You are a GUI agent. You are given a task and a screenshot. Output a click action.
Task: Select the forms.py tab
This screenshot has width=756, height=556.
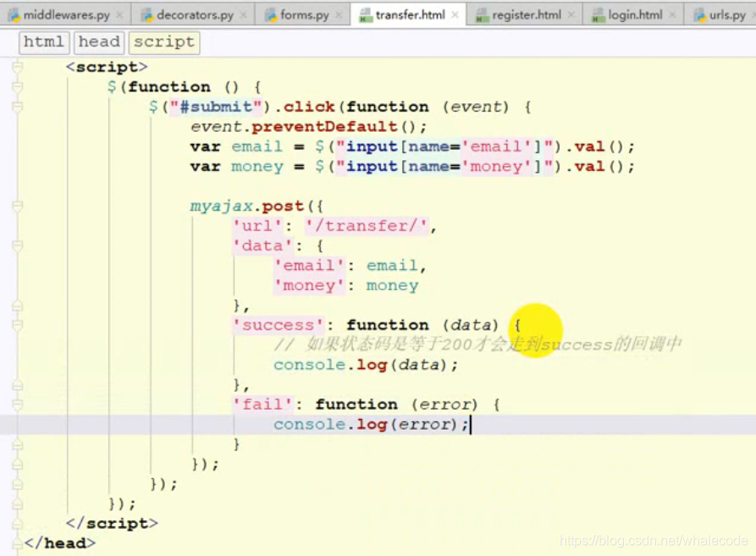click(304, 15)
